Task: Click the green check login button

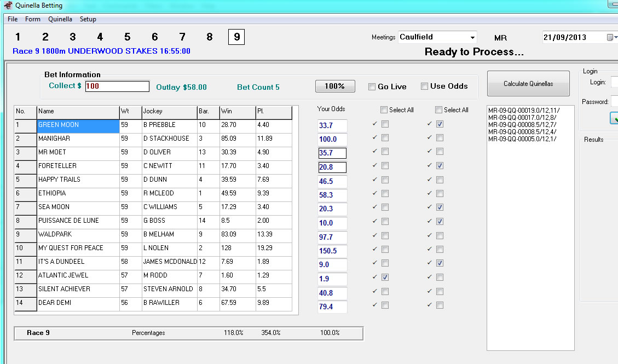Action: (x=615, y=118)
